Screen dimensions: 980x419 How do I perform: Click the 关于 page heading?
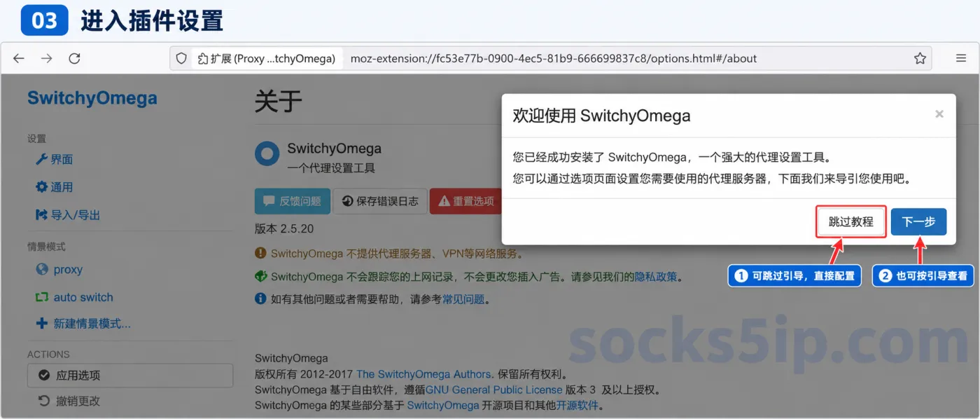point(278,102)
